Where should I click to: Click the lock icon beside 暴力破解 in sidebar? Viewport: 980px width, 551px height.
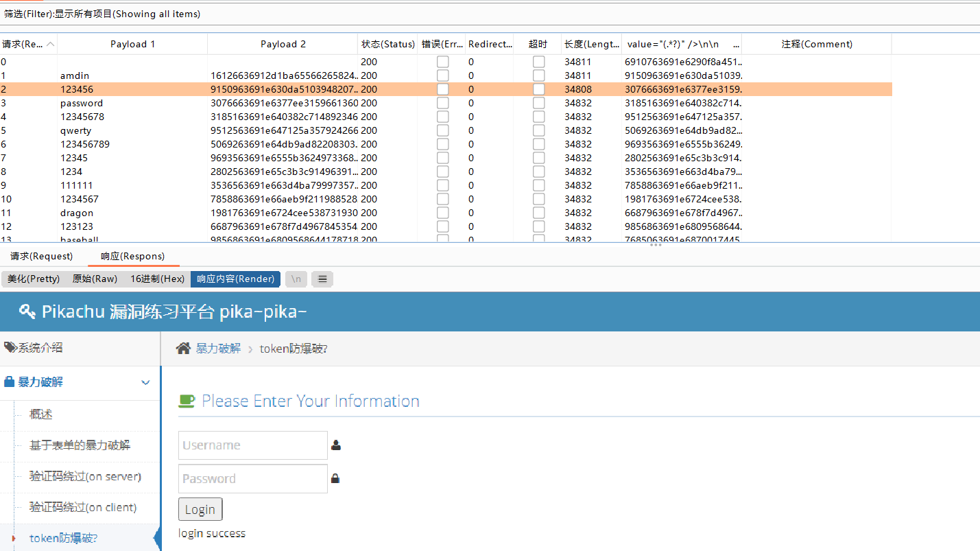(10, 382)
